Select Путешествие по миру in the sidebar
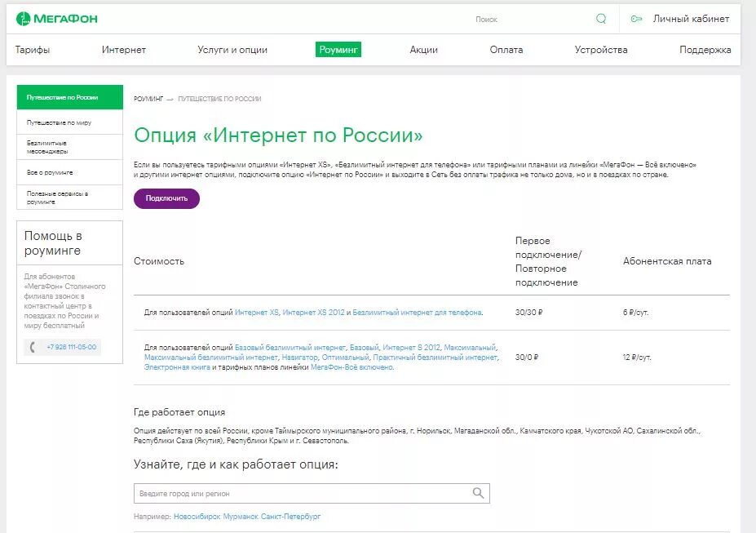 tap(70, 122)
